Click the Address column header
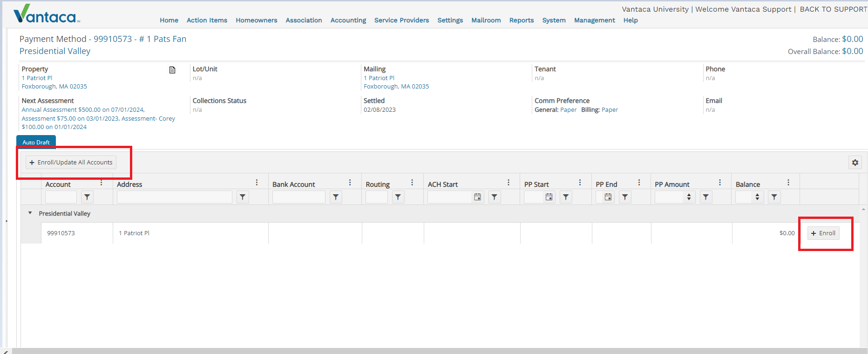This screenshot has height=354, width=868. pyautogui.click(x=129, y=184)
